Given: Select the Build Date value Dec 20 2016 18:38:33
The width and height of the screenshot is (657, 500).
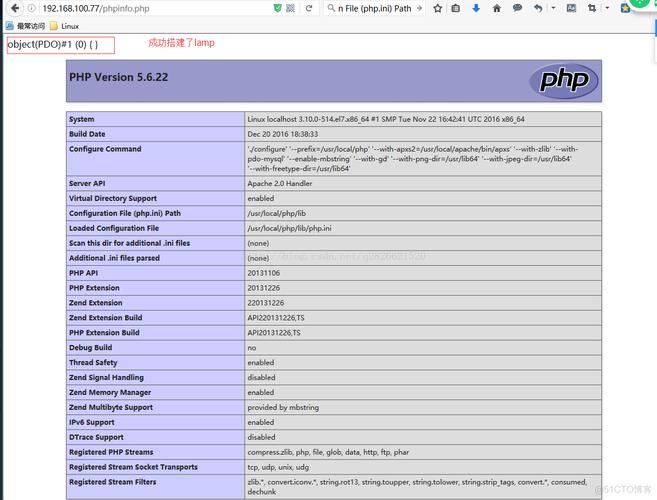Looking at the screenshot, I should pos(282,134).
